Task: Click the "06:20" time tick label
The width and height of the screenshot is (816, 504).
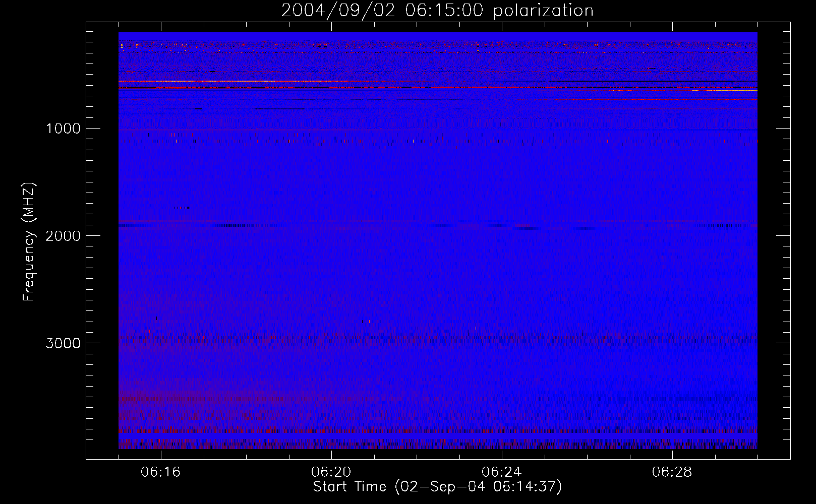Action: (x=331, y=472)
